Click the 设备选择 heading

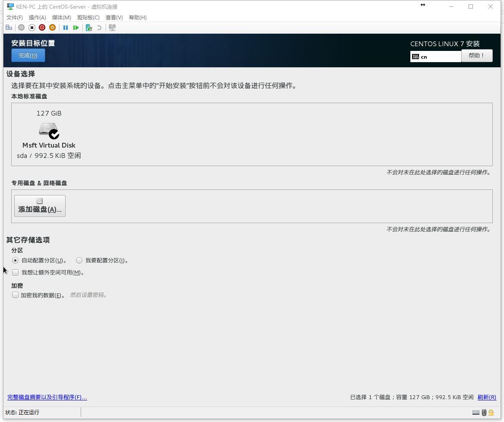click(x=21, y=74)
